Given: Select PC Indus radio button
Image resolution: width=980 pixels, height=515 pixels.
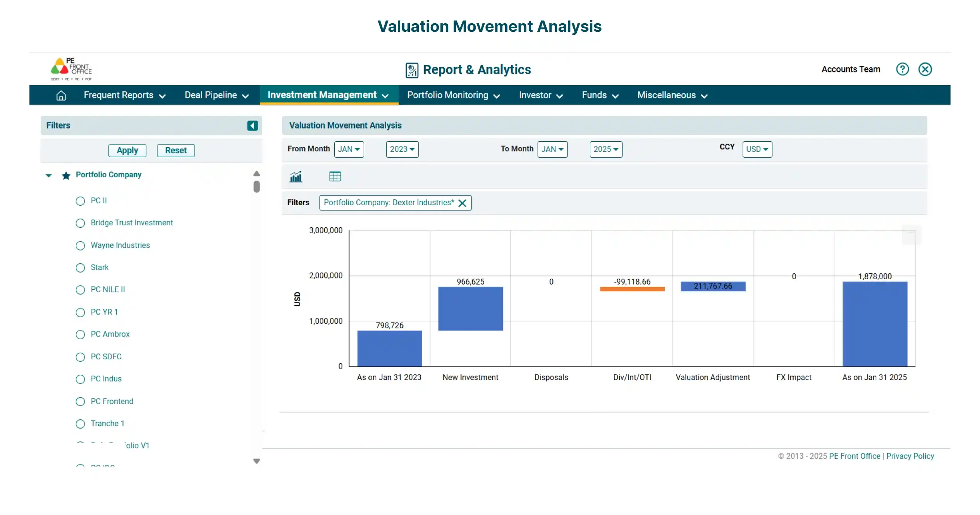Looking at the screenshot, I should click(x=80, y=379).
